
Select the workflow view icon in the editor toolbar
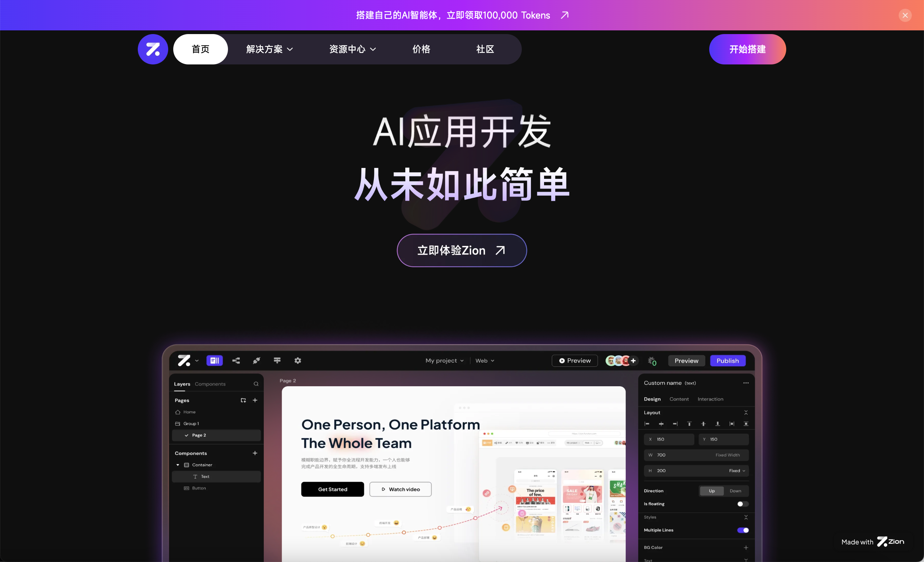236,360
